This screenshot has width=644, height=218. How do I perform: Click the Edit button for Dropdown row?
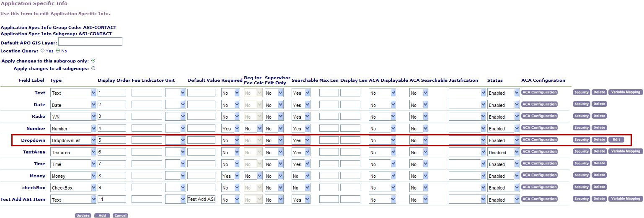coord(616,140)
